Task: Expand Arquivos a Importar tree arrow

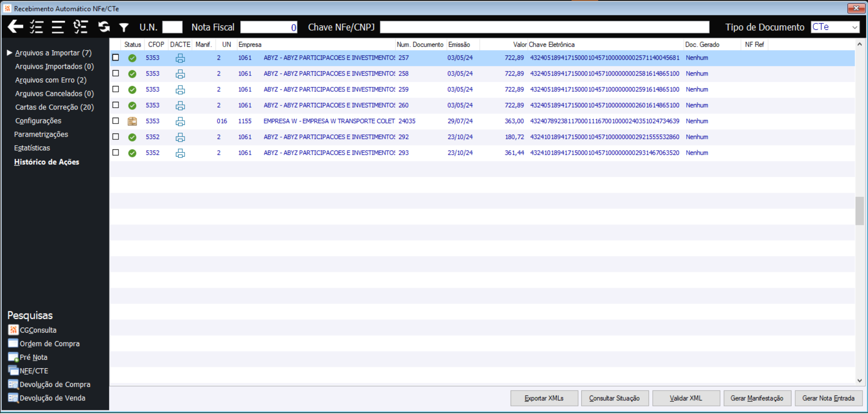Action: point(9,53)
